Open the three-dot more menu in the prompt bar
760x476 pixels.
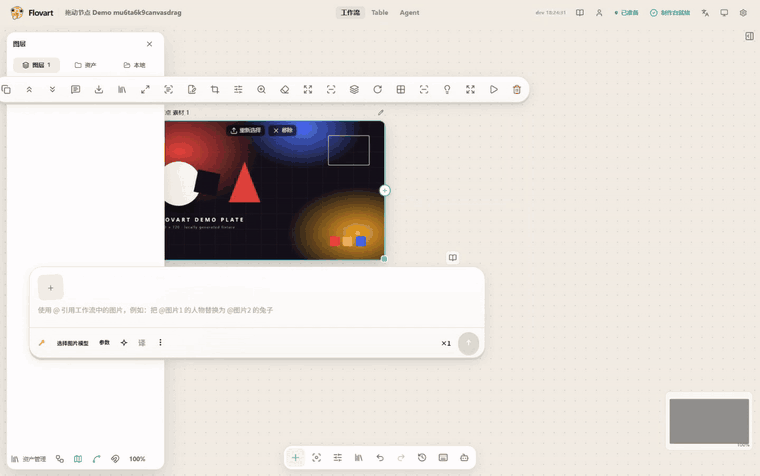tap(160, 343)
